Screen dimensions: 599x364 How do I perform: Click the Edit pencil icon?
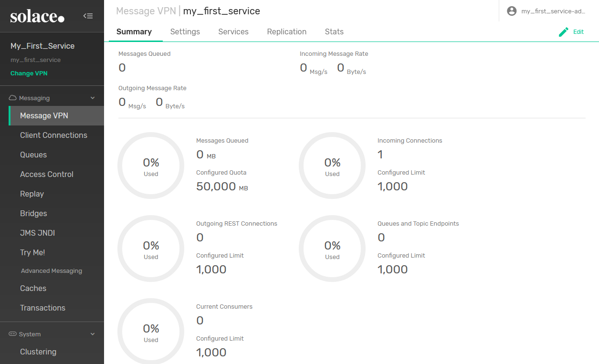coord(564,32)
